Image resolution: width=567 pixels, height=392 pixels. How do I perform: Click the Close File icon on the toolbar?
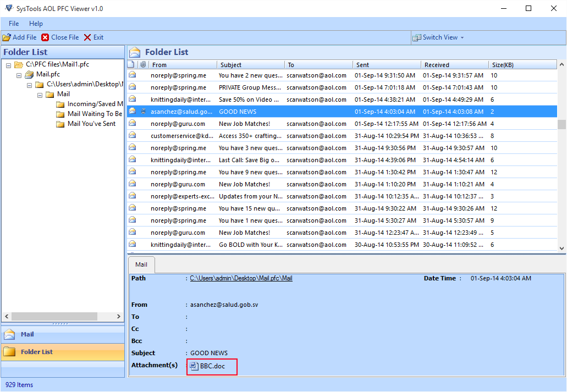pos(45,37)
